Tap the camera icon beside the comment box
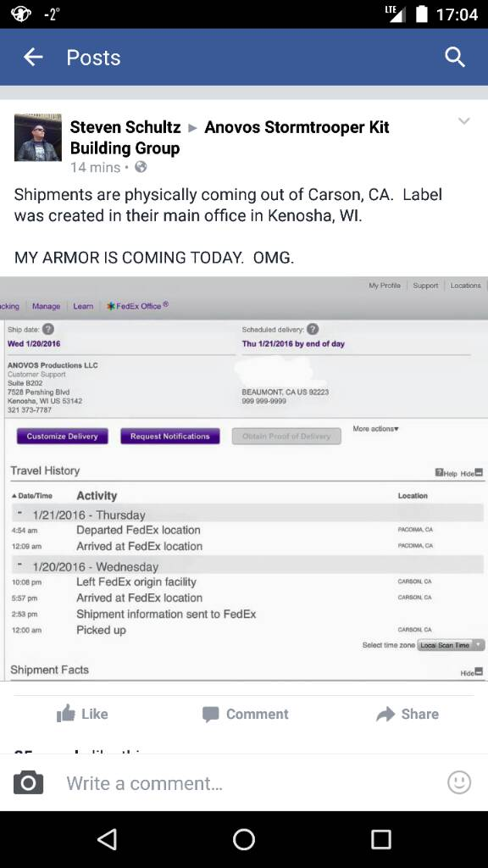This screenshot has width=488, height=868. point(28,782)
